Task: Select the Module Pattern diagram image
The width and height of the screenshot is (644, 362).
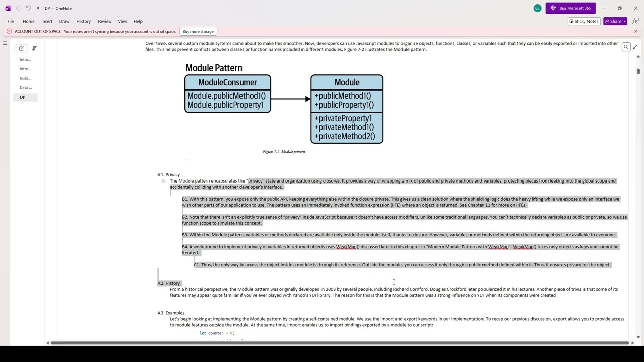Action: pyautogui.click(x=284, y=104)
